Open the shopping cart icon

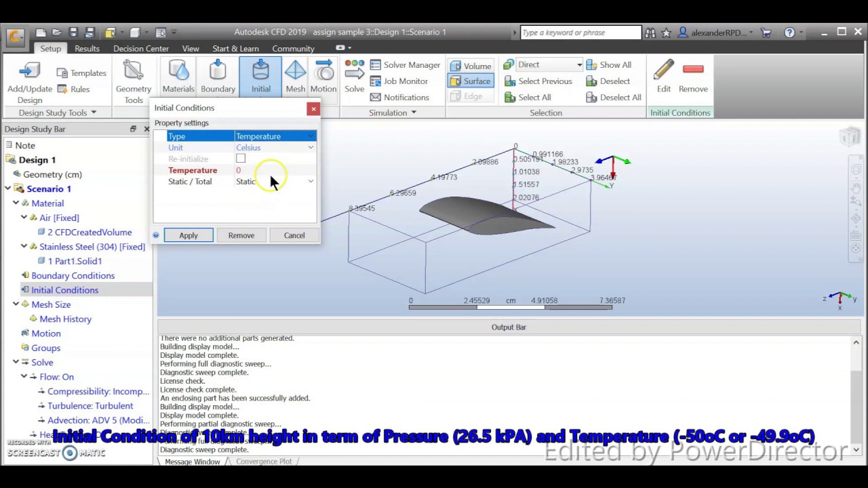tap(766, 32)
